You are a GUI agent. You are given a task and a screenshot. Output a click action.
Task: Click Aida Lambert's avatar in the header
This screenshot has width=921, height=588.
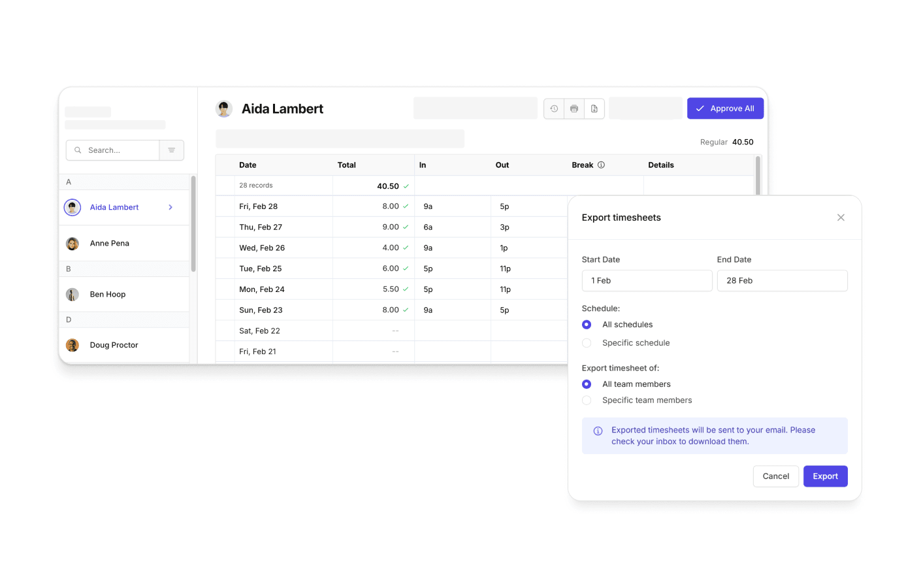coord(224,109)
